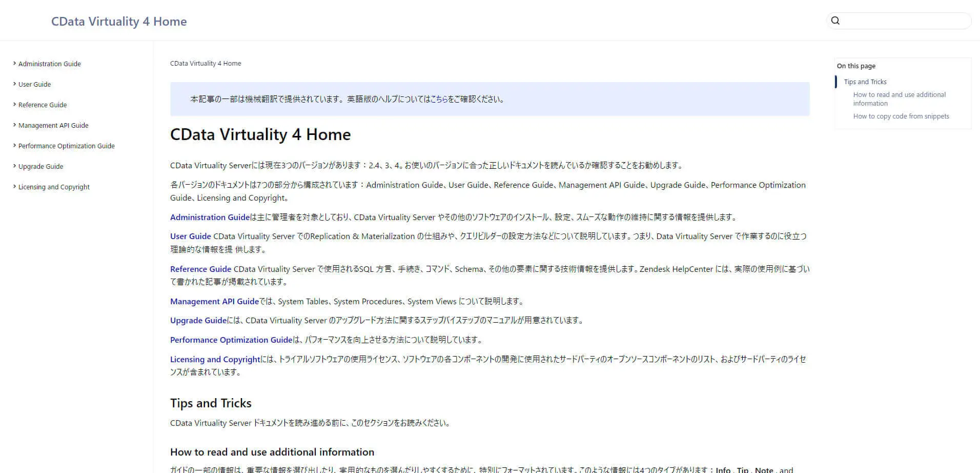Jump to Tips and Tricks in On this page
This screenshot has width=980, height=473.
click(865, 82)
